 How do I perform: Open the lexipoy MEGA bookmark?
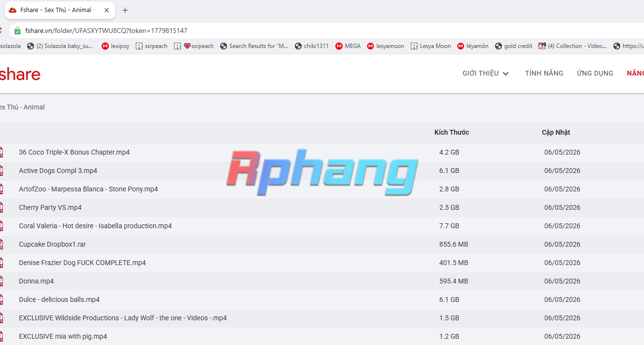click(115, 46)
